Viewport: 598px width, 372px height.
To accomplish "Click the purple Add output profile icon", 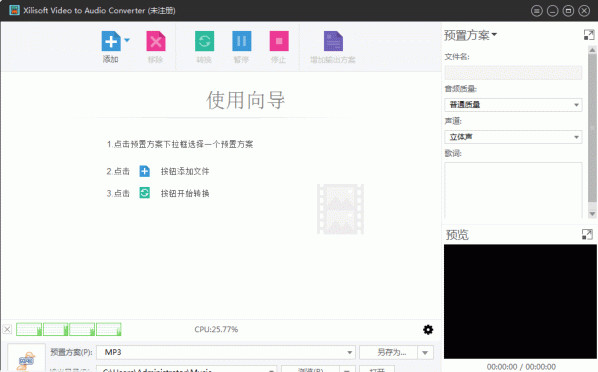I will coord(333,41).
